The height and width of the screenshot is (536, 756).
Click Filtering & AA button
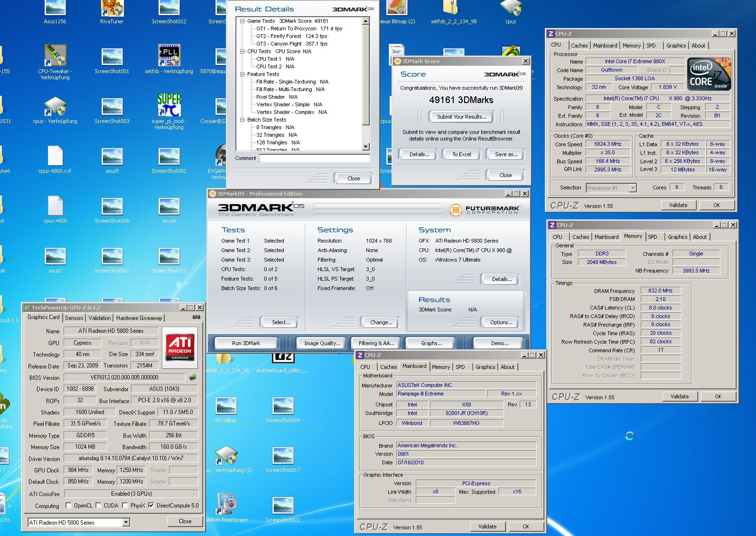pos(376,343)
